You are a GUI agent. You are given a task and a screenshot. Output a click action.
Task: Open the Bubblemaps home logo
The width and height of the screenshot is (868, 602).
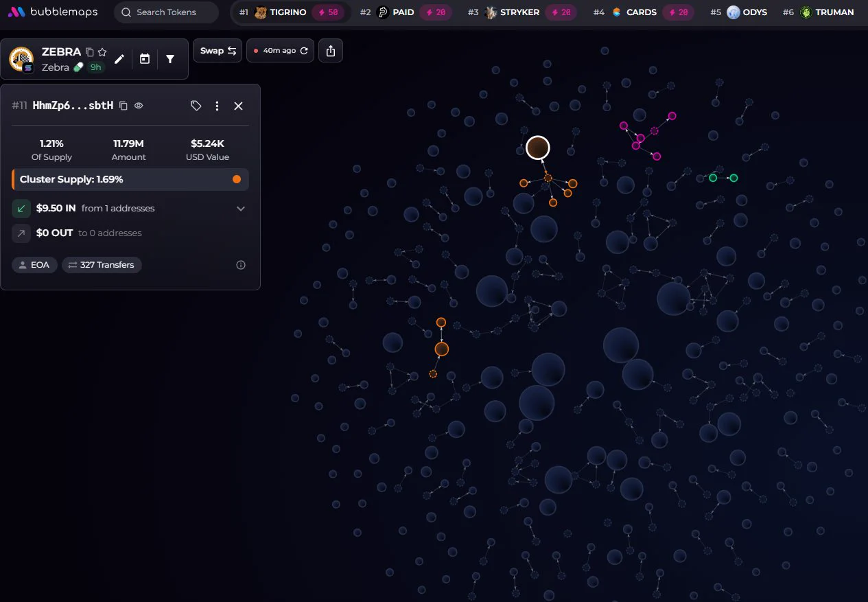point(52,12)
